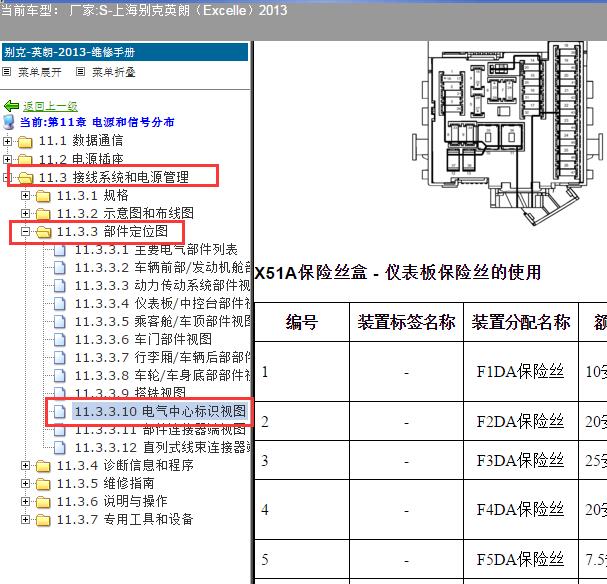Open 11.3.3.10 电气中心标识视图
This screenshot has height=584, width=607.
(160, 411)
